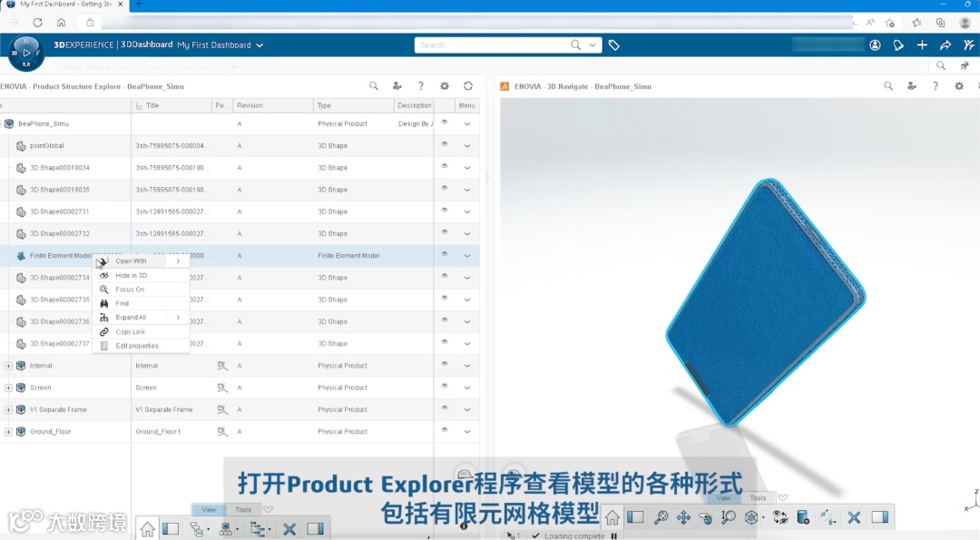
Task: Click the X clear icon in Structure Explore toolbar
Action: click(289, 529)
